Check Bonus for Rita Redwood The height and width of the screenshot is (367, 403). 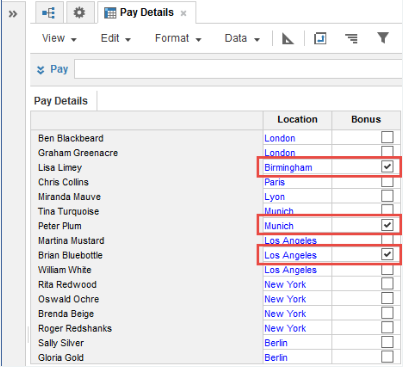point(387,284)
